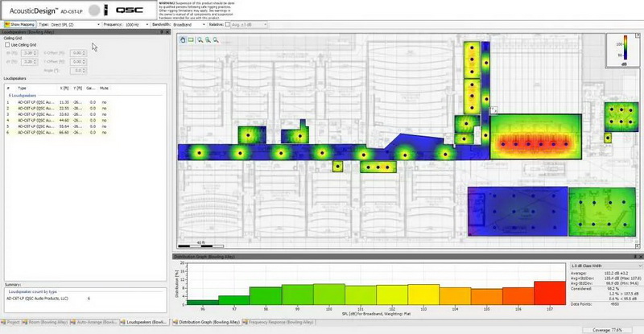
Task: Switch to the Room (Bowling Alley) tab
Action: [45, 322]
